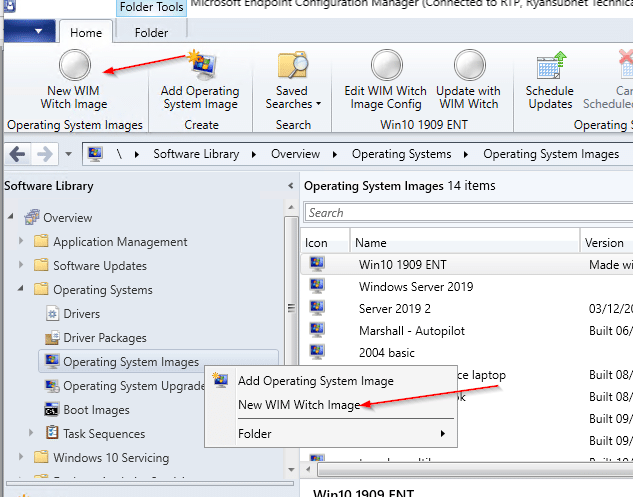633x497 pixels.
Task: Sort by the Name column header
Action: tap(465, 243)
